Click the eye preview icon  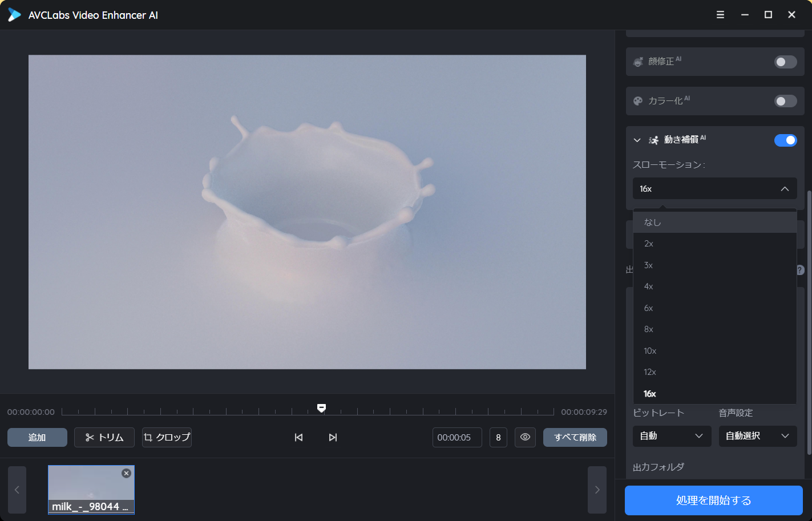tap(525, 437)
